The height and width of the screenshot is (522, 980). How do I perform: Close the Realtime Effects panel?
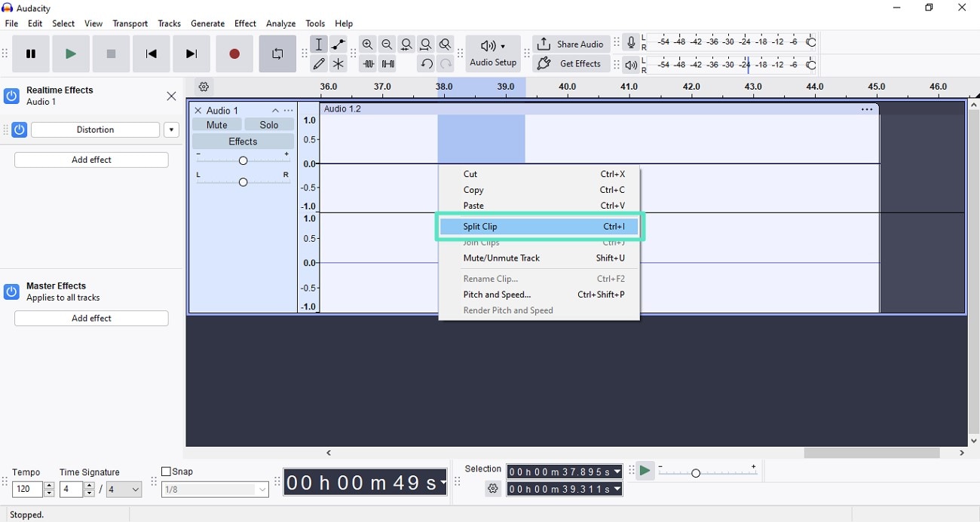pos(172,96)
